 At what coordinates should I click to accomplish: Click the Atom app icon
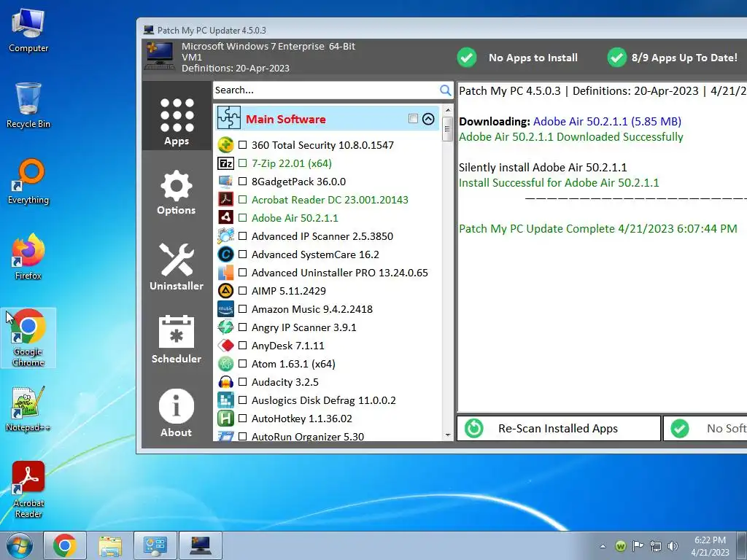pyautogui.click(x=225, y=364)
